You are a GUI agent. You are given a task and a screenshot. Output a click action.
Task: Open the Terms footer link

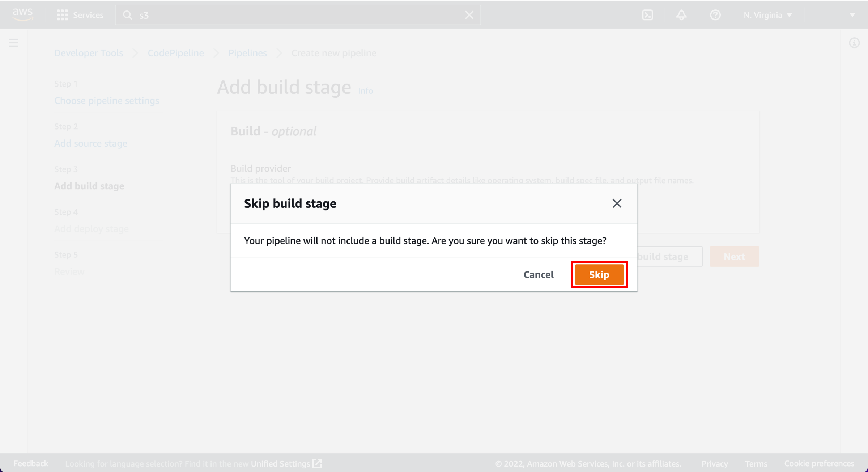click(756, 464)
